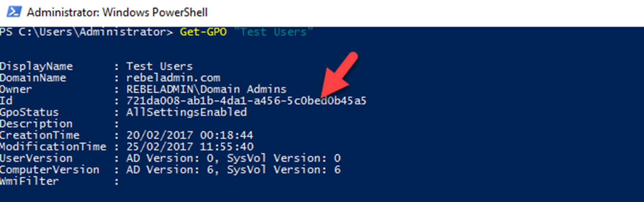Click the Description field label
644x202 pixels.
[36, 124]
